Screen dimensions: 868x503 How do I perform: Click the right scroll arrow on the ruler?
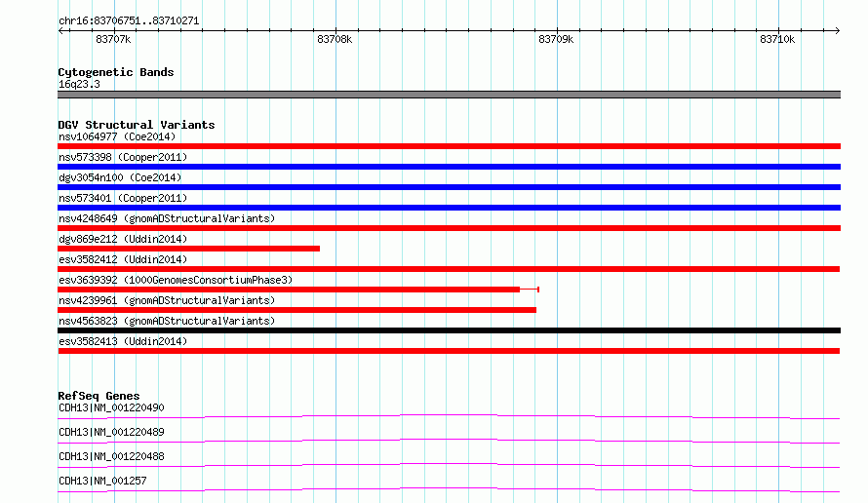coord(837,31)
